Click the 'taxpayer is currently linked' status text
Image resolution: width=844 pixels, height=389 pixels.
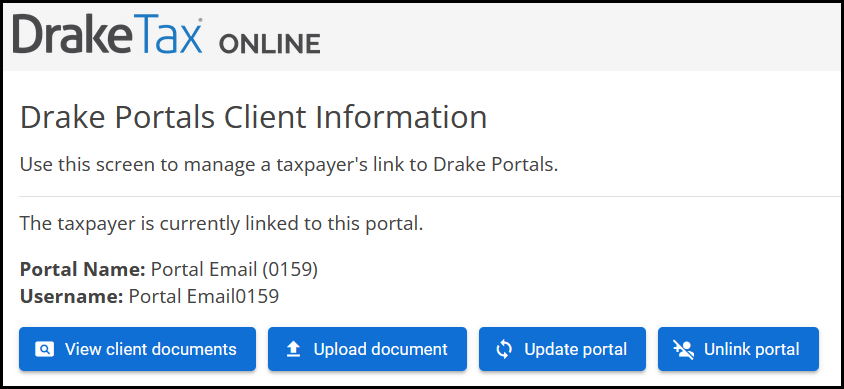point(221,223)
